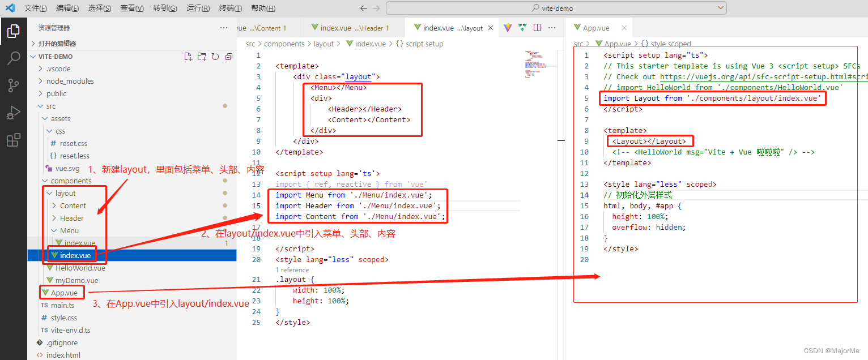Viewport: 868px width, 360px height.
Task: Open the Explorer view in activity bar
Action: (x=13, y=31)
